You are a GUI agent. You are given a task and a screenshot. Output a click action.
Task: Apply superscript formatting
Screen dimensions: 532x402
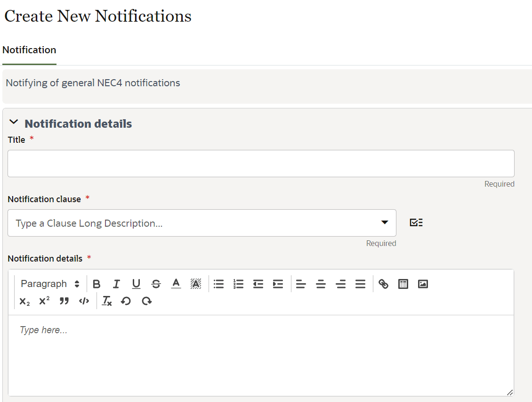pyautogui.click(x=44, y=301)
